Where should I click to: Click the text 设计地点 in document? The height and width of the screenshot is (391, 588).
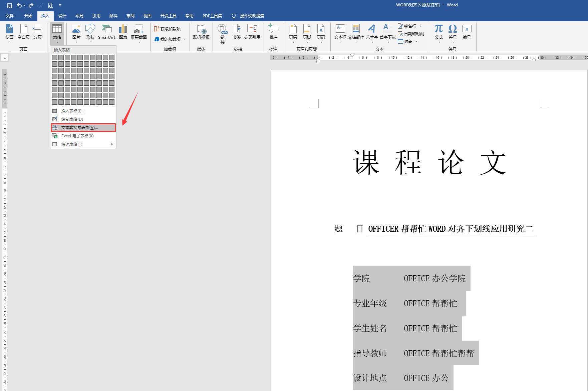pos(370,378)
